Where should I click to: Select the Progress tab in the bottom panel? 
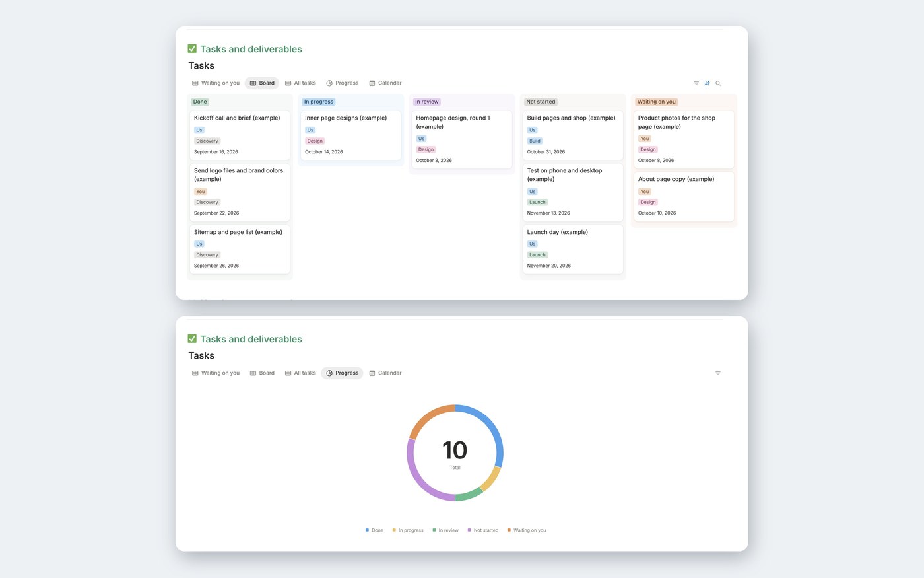tap(342, 373)
